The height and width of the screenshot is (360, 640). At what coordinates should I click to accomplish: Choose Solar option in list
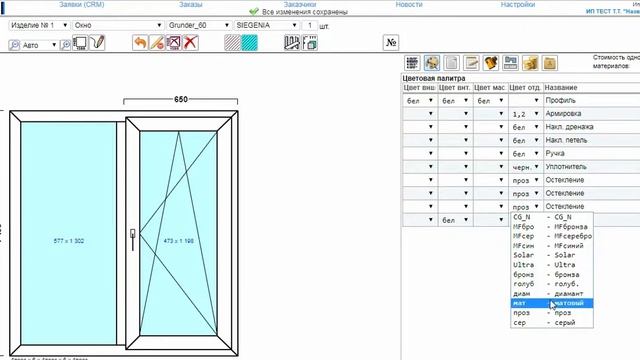click(x=552, y=255)
